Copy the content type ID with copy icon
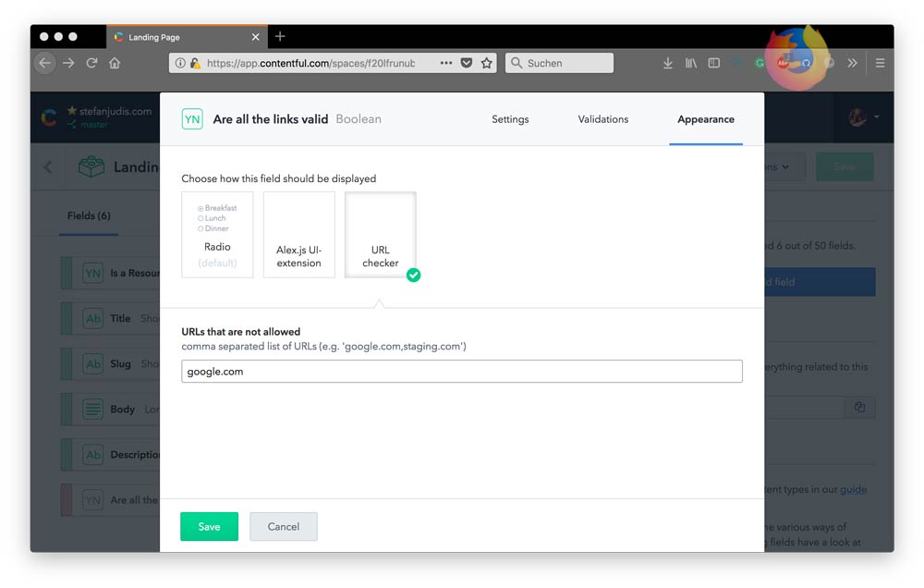 point(859,407)
